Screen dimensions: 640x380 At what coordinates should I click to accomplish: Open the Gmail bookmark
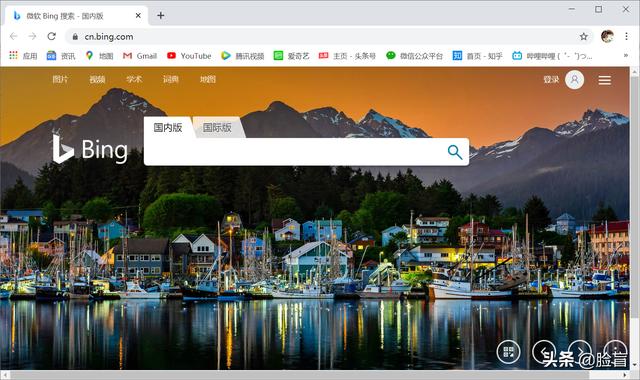click(x=140, y=56)
